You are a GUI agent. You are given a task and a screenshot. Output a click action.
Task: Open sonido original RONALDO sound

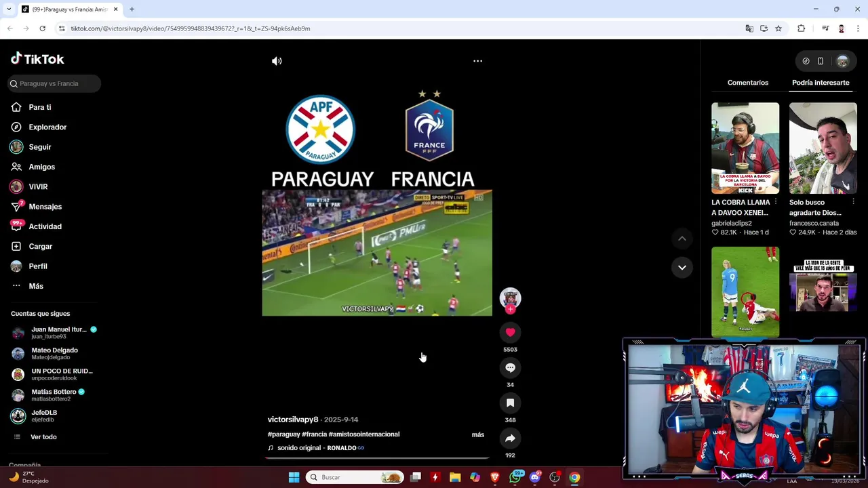click(316, 448)
